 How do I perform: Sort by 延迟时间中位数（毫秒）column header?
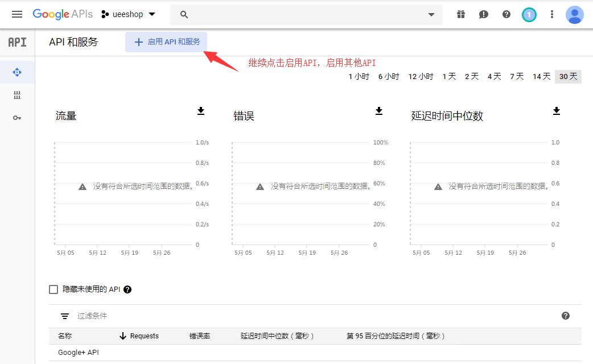(x=277, y=336)
